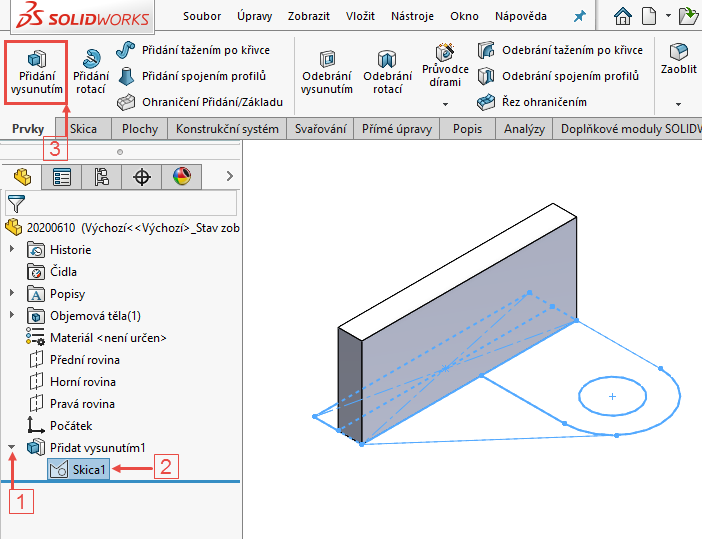
Task: Select Skica1 sketch in the tree
Action: pyautogui.click(x=78, y=470)
